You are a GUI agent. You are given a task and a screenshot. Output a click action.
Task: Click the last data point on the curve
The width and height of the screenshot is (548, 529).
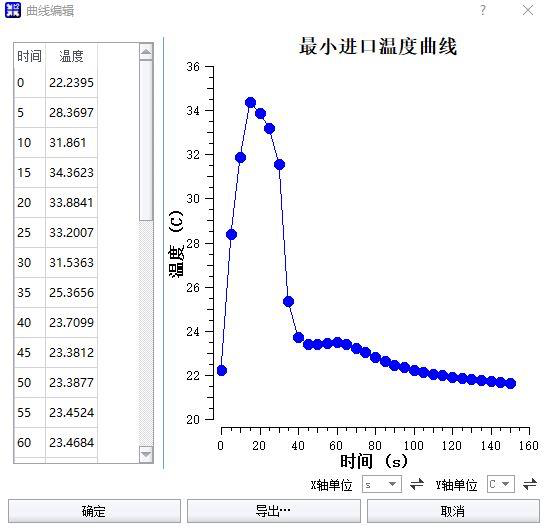[x=511, y=384]
